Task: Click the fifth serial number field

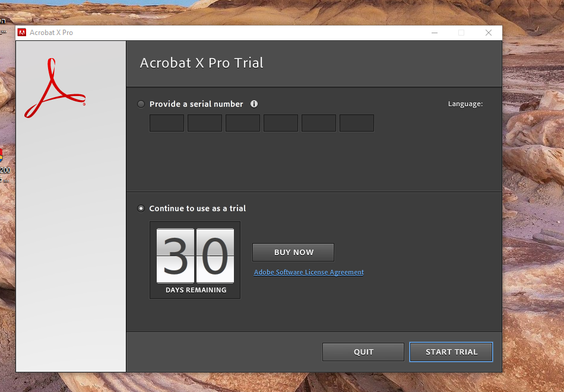Action: (319, 123)
